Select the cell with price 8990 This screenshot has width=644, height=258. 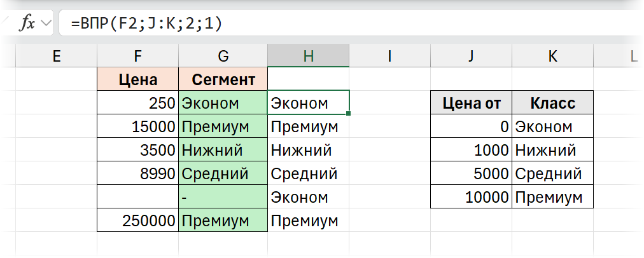tap(137, 173)
